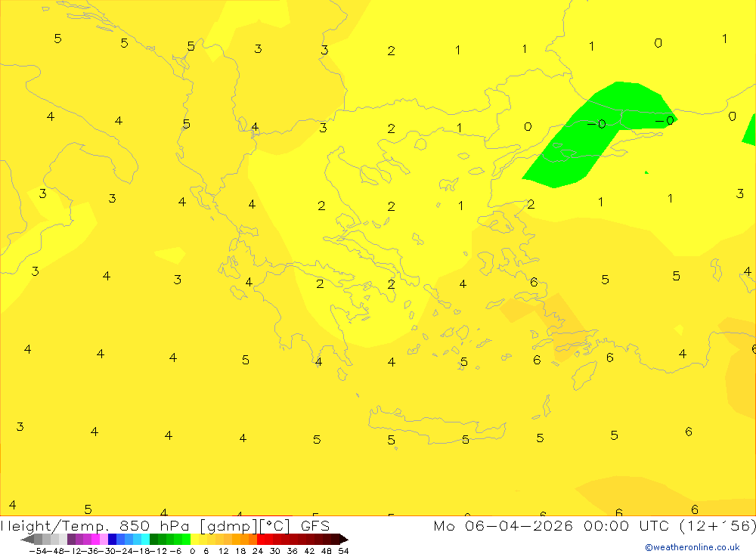Click the '54' legend label at scale end

[343, 551]
